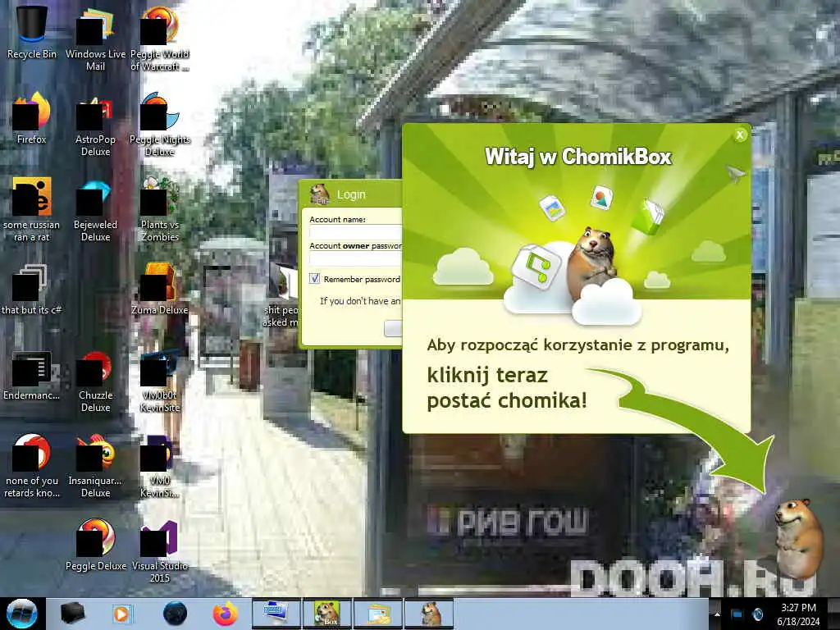Open the Firefox desktop shortcut
Screen dimensions: 840x630
point(31,118)
